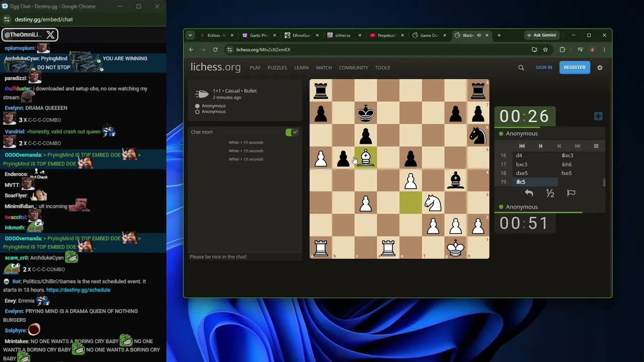Click the chat input 'Please be nice'
Viewport: 644px width, 362px height.
(244, 257)
